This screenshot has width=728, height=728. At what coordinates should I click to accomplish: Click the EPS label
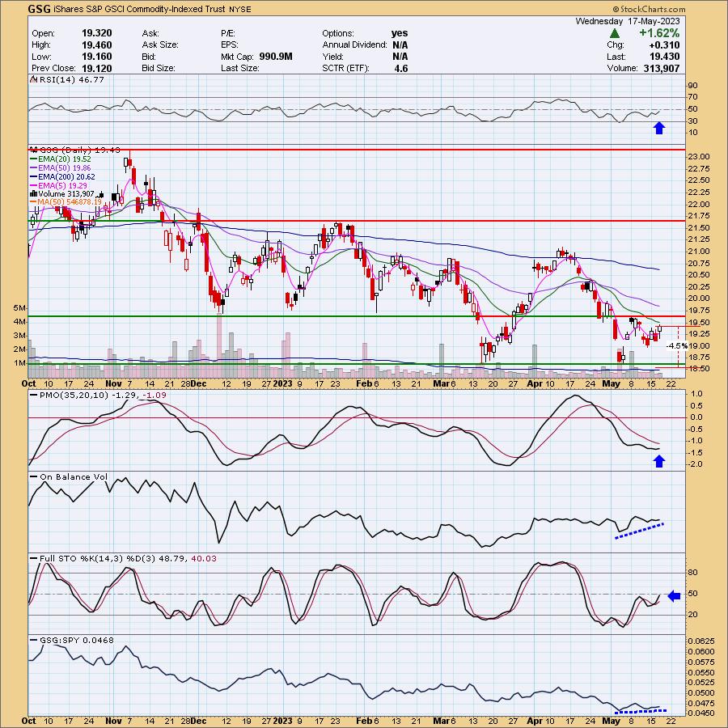point(230,44)
